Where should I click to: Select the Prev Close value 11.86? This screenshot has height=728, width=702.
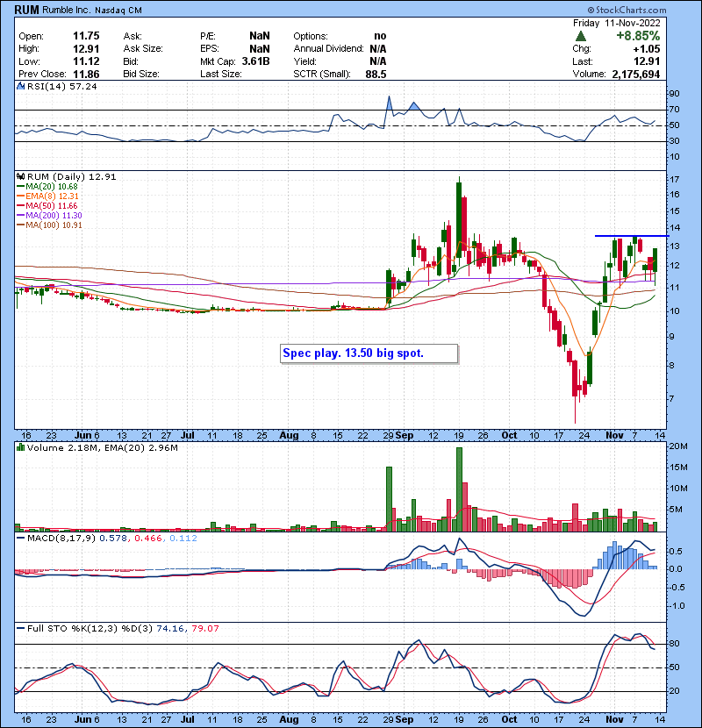coord(86,74)
